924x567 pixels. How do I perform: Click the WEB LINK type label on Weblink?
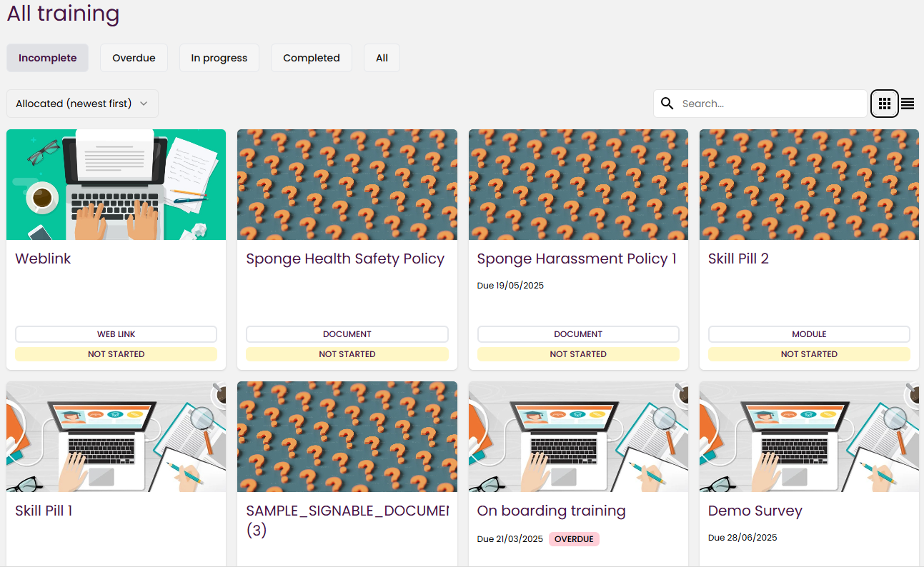coord(116,334)
